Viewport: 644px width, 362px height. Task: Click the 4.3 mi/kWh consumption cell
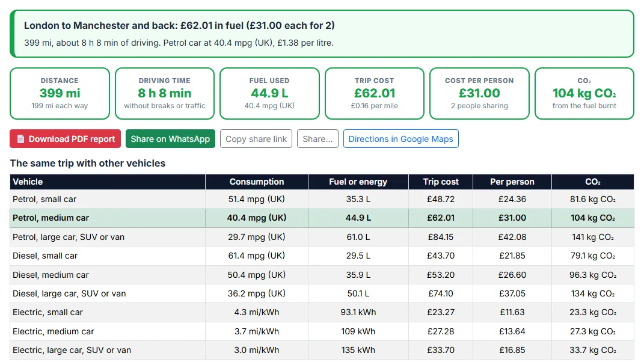point(257,313)
